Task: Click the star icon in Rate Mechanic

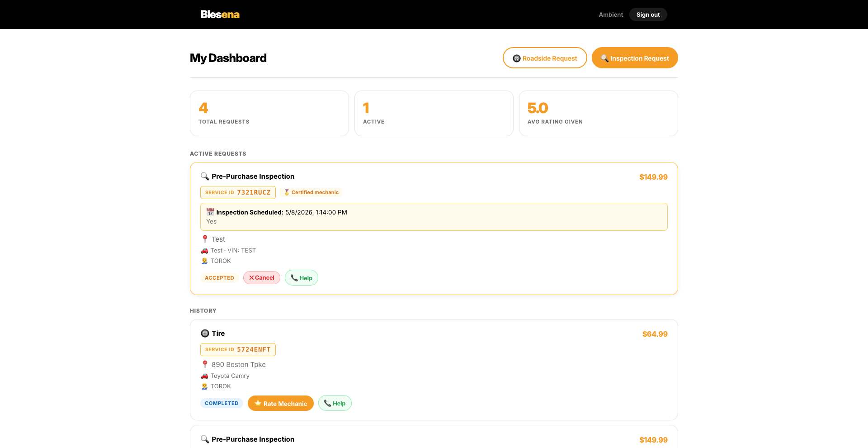Action: [x=258, y=403]
